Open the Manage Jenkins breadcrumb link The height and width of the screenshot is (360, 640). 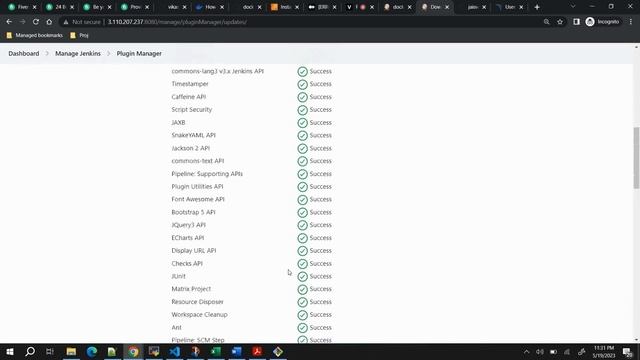78,53
